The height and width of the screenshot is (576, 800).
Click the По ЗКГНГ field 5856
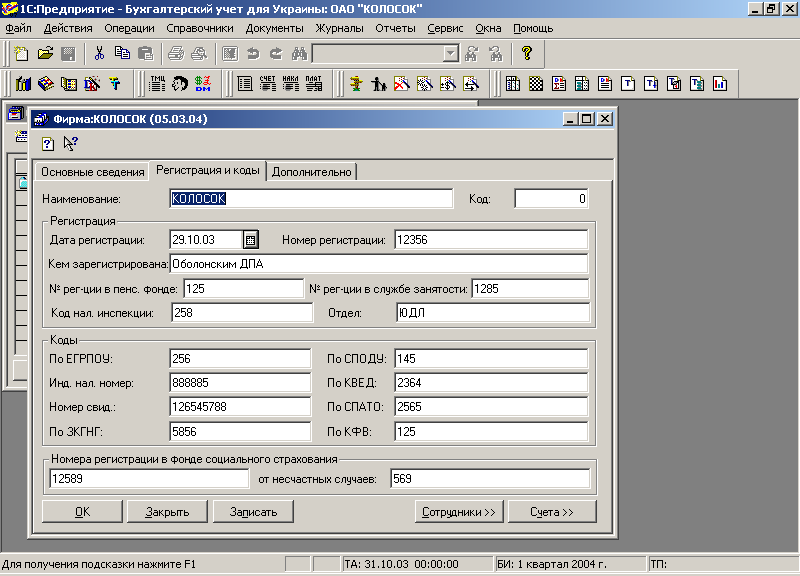pyautogui.click(x=240, y=432)
